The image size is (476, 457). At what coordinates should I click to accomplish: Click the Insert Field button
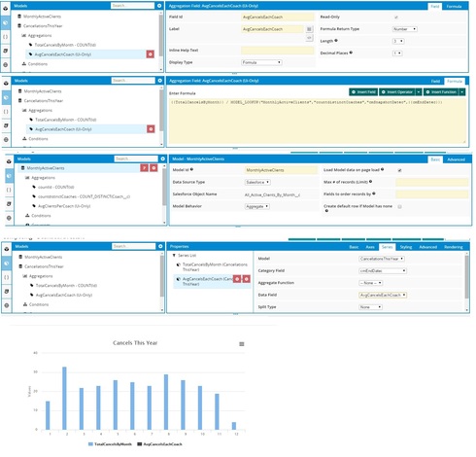click(x=363, y=92)
